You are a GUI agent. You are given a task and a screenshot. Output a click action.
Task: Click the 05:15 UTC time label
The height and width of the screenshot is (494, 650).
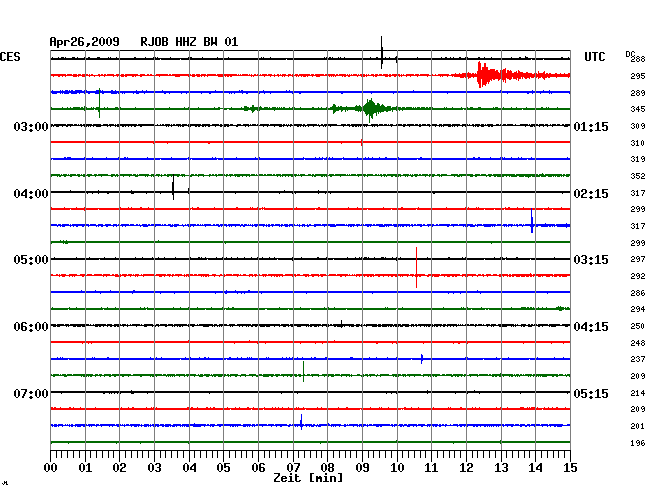pos(591,393)
